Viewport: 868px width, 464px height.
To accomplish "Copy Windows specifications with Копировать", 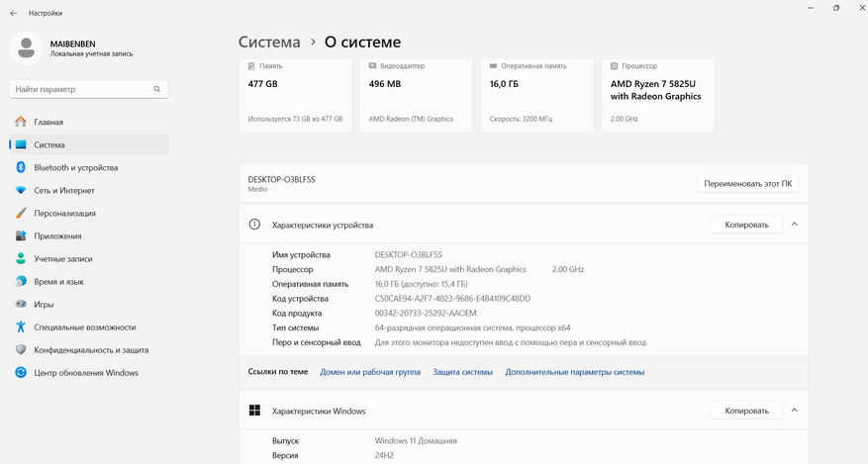I will coord(746,411).
